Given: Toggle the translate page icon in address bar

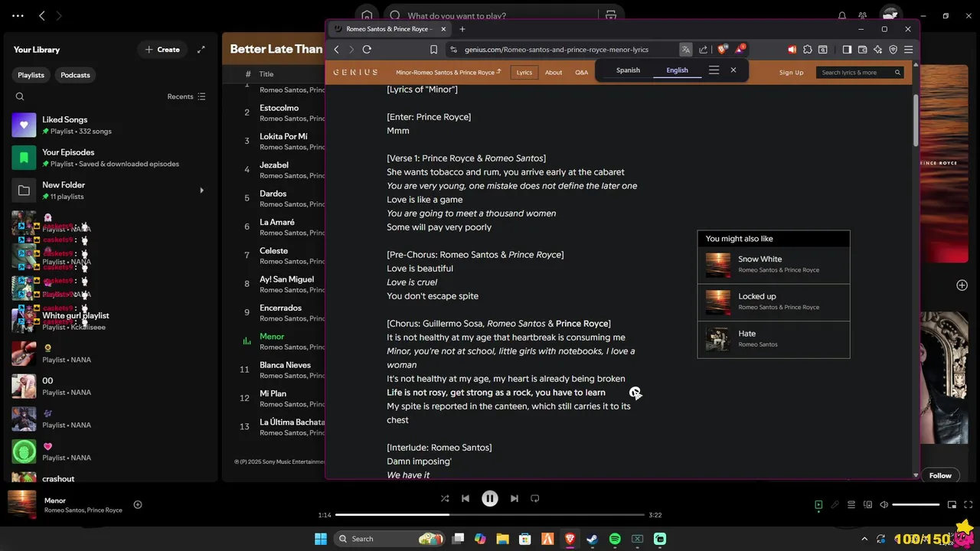Looking at the screenshot, I should [x=686, y=50].
